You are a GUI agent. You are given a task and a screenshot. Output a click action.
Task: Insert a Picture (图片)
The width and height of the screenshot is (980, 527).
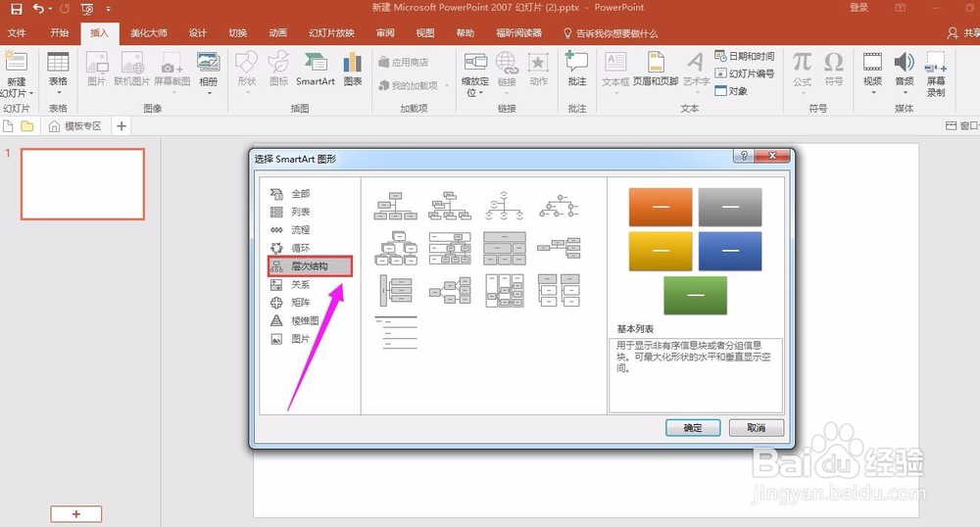click(97, 70)
